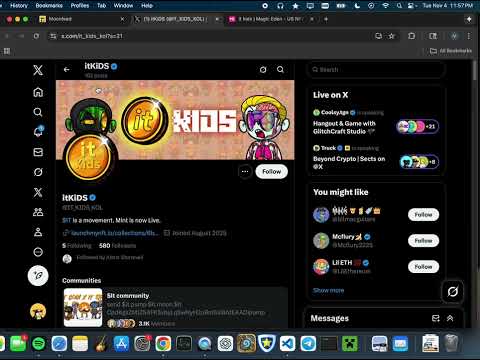Click the X Search input field
Image resolution: width=480 pixels, height=360 pixels.
click(376, 70)
